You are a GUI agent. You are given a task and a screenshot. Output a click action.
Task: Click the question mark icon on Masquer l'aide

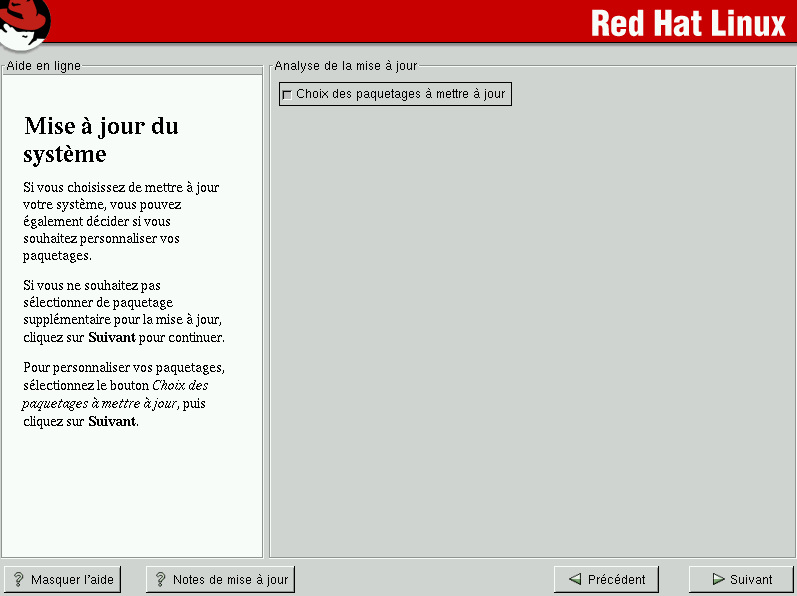(x=18, y=579)
